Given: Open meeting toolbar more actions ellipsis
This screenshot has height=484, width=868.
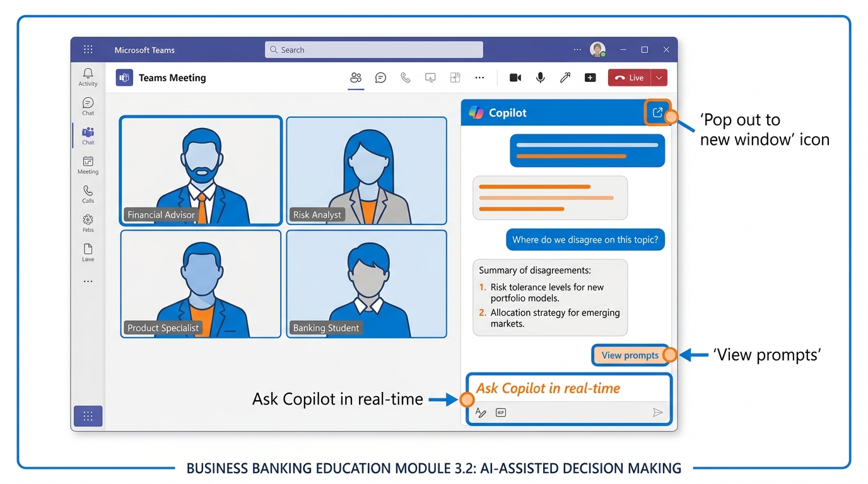Looking at the screenshot, I should [479, 78].
